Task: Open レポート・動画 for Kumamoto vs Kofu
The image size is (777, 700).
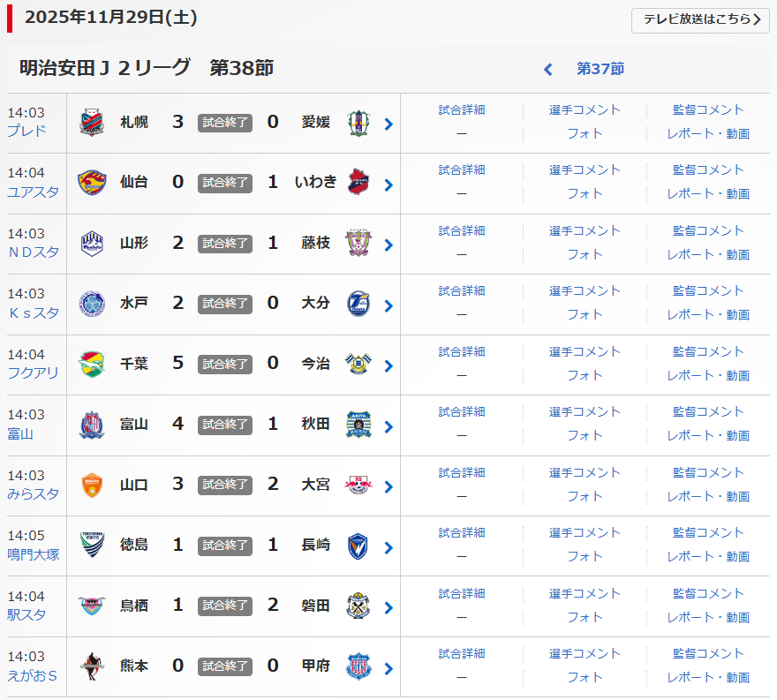Action: click(x=708, y=677)
